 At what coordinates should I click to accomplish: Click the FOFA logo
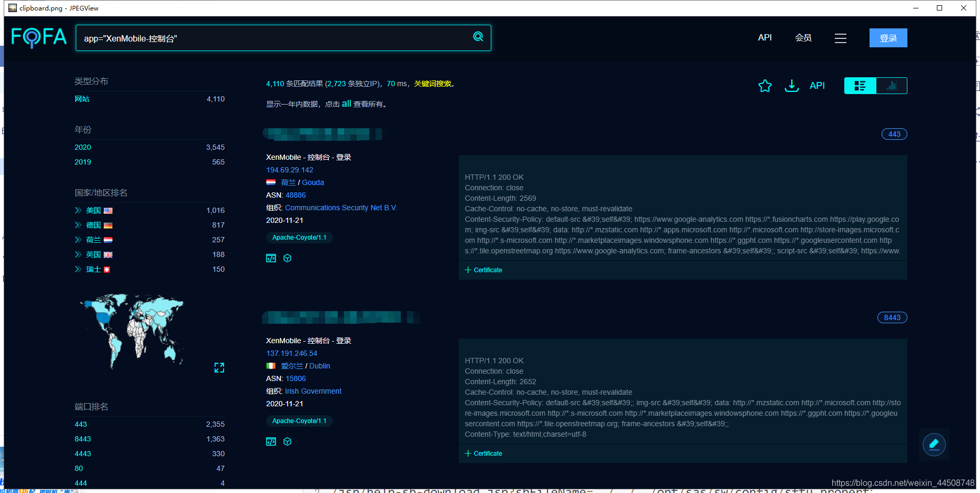coord(39,37)
